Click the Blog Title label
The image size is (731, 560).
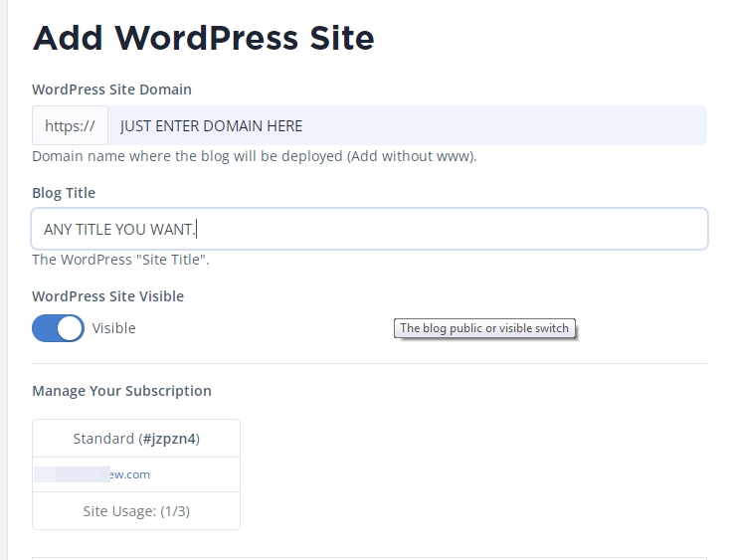(64, 193)
